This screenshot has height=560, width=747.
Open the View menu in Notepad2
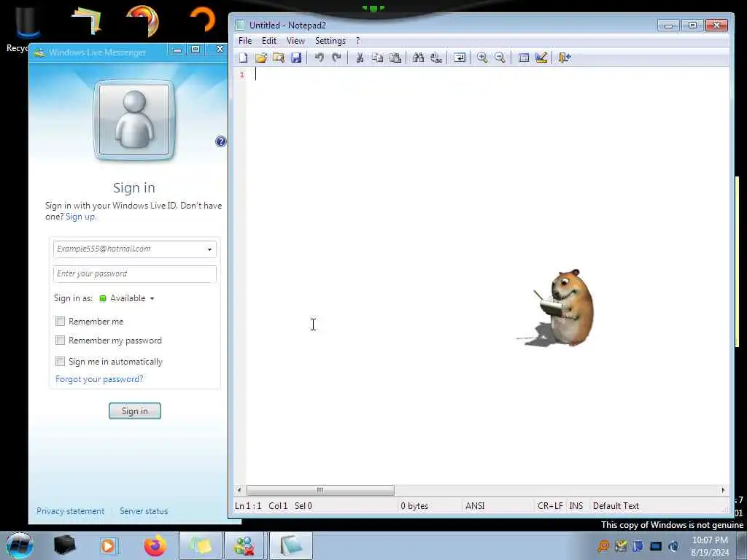click(295, 41)
